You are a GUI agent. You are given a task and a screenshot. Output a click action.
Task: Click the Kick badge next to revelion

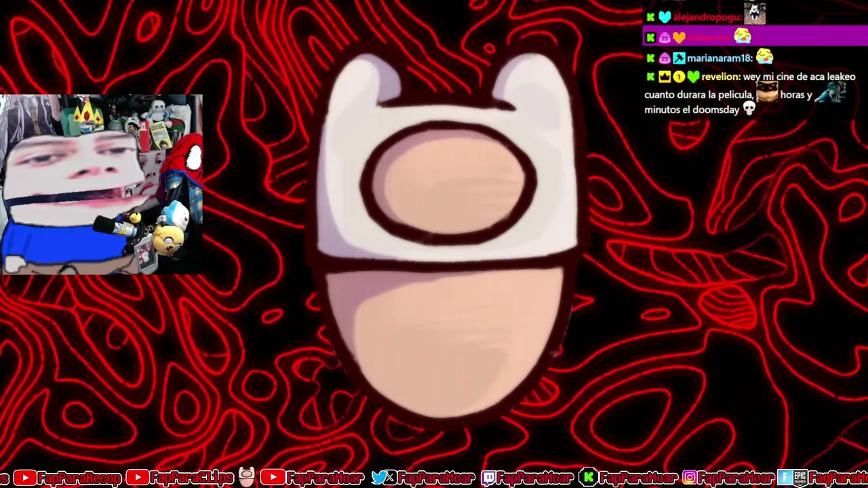650,77
